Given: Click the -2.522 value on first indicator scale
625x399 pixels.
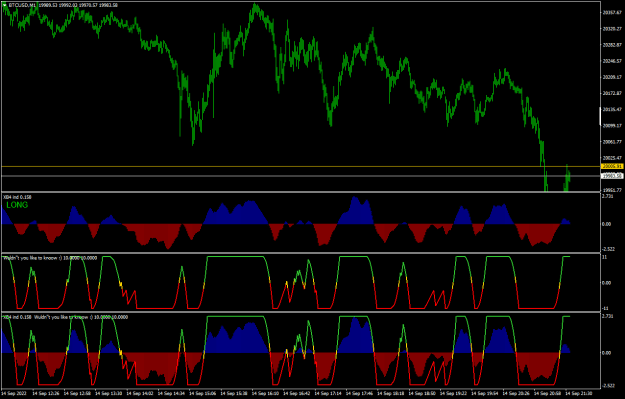Looking at the screenshot, I should 607,249.
